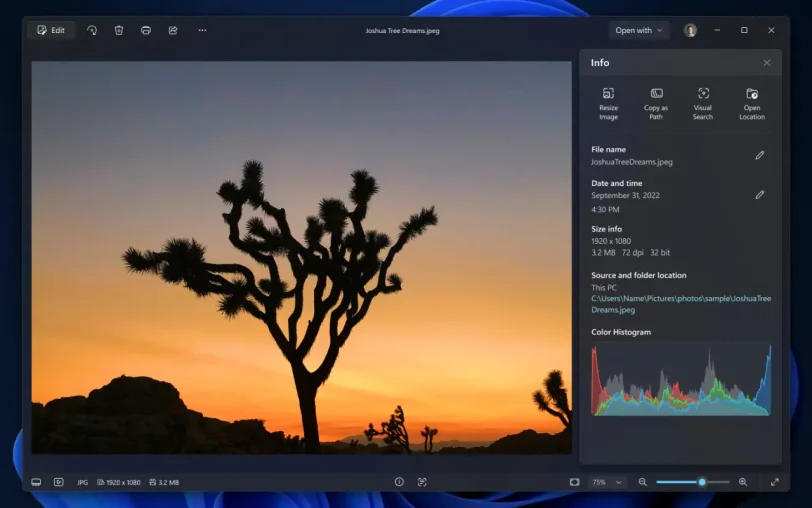
Task: Open the user account avatar
Action: (690, 31)
